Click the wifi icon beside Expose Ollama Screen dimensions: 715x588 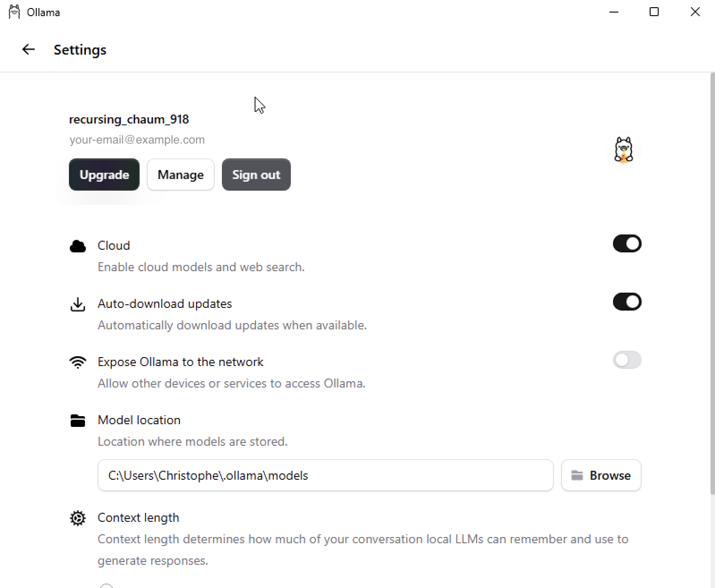click(x=78, y=362)
